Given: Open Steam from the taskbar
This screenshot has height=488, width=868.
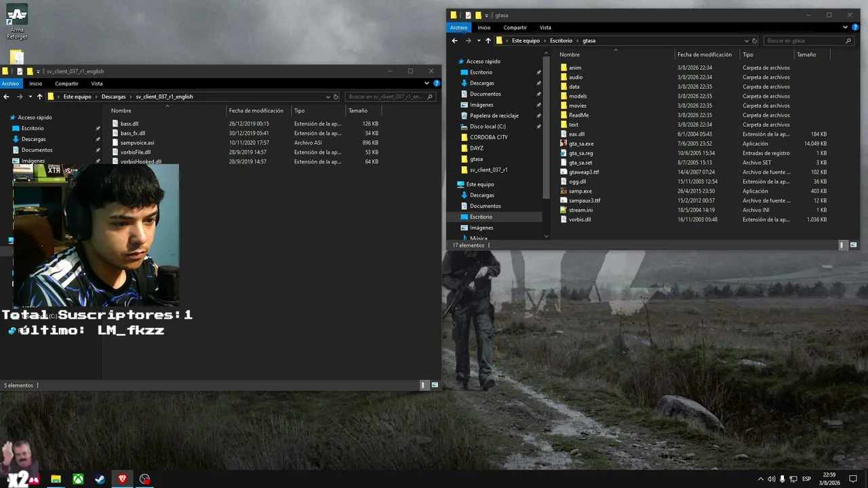Looking at the screenshot, I should 100,479.
